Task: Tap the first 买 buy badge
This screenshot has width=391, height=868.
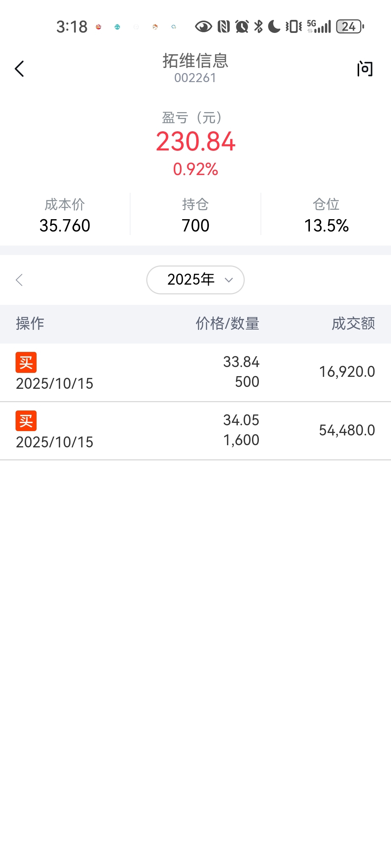Action: (x=26, y=362)
